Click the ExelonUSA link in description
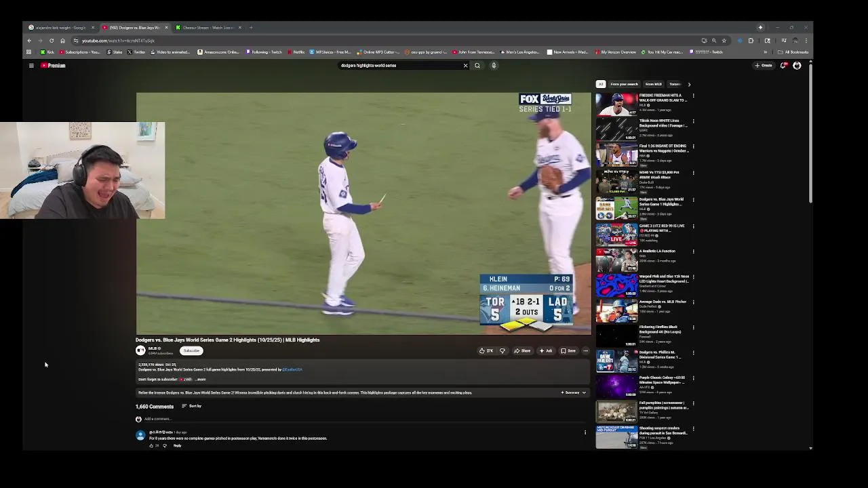Screen dimensions: 868x488 (292, 369)
